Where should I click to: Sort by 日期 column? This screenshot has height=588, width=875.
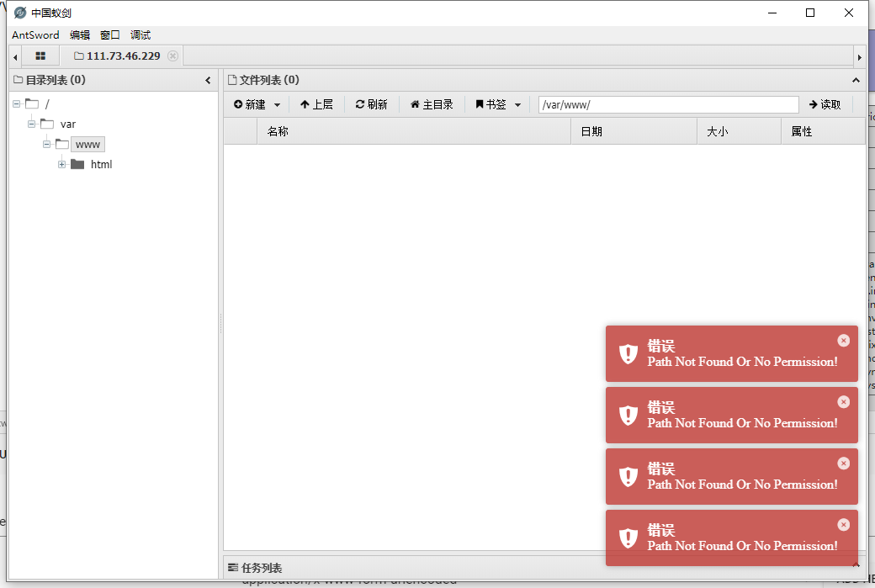[634, 131]
